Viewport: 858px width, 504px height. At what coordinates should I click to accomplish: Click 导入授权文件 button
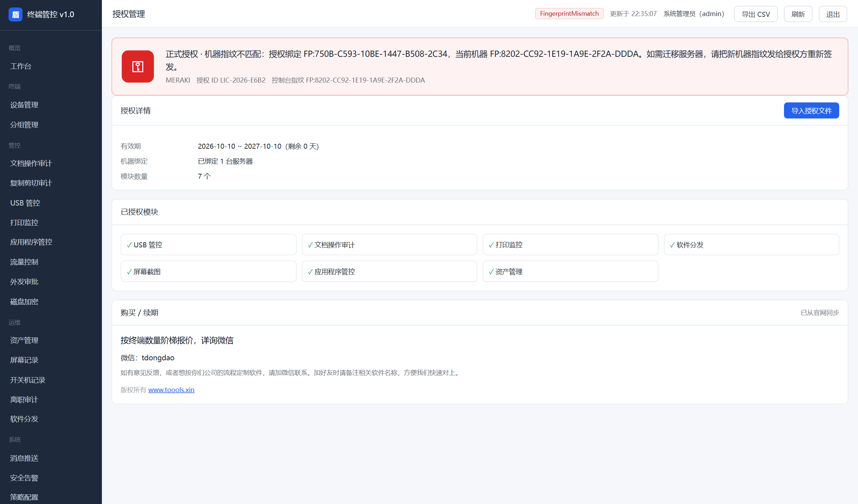point(812,110)
